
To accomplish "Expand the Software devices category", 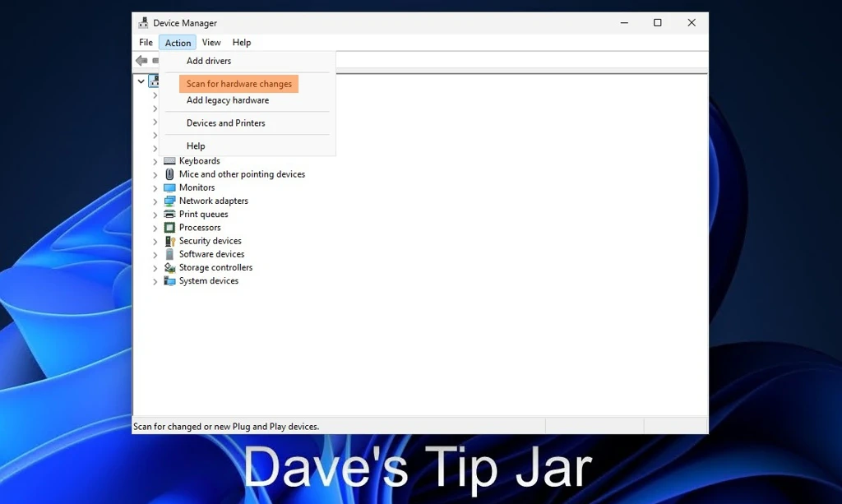I will (155, 255).
